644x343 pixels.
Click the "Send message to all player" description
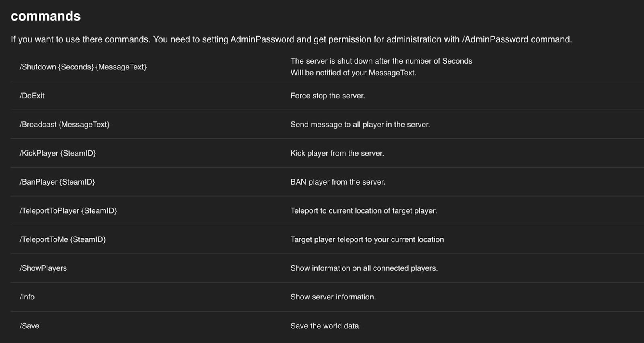coord(360,125)
